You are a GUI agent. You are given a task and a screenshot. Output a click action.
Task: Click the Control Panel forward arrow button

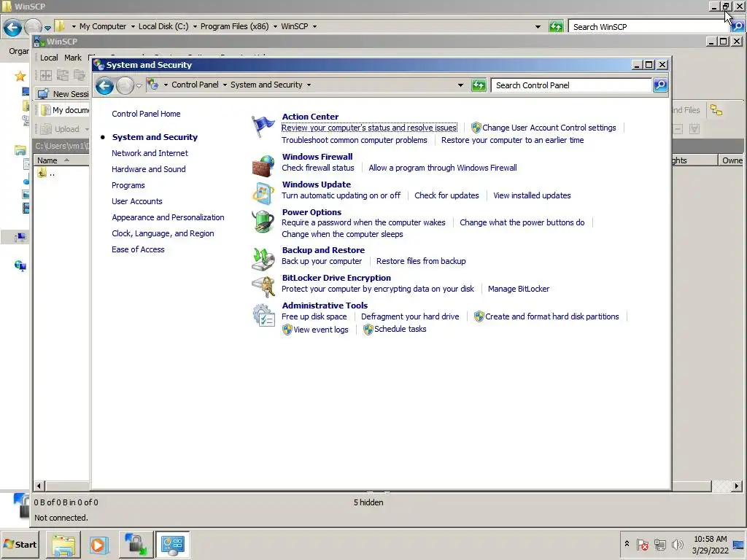pyautogui.click(x=125, y=86)
